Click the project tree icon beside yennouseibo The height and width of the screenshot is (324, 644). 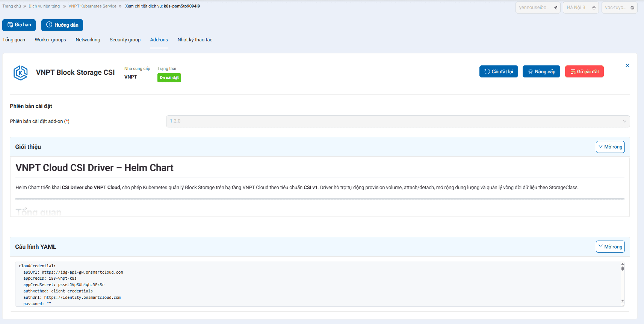point(556,8)
